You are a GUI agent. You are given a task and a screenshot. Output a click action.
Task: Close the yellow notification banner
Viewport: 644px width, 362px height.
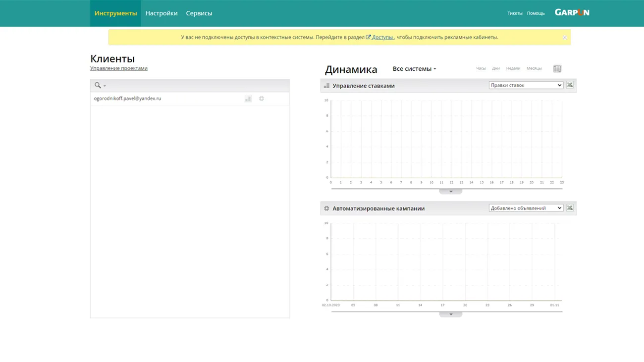(x=564, y=38)
